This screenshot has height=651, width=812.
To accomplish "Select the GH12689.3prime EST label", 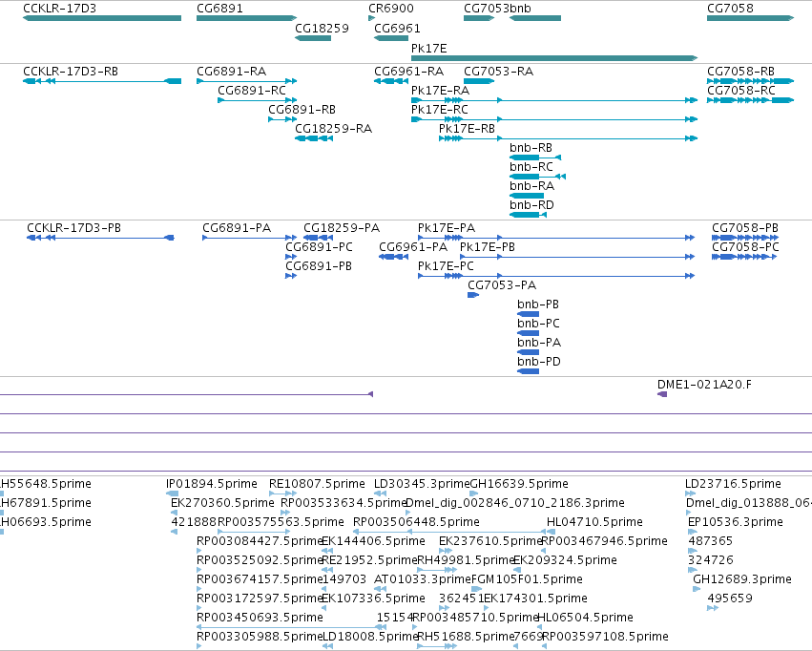I will click(x=742, y=579).
